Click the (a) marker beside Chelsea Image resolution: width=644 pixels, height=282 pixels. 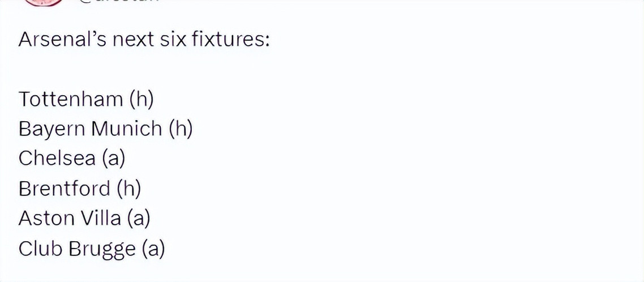113,159
